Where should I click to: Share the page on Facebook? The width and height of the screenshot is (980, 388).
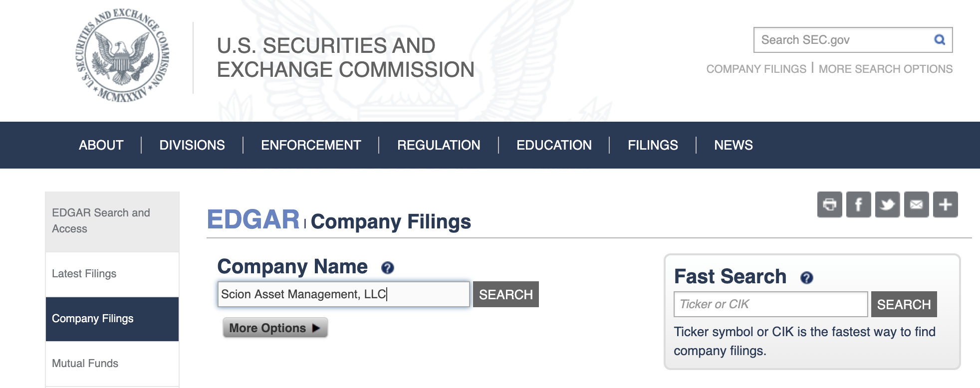point(859,204)
